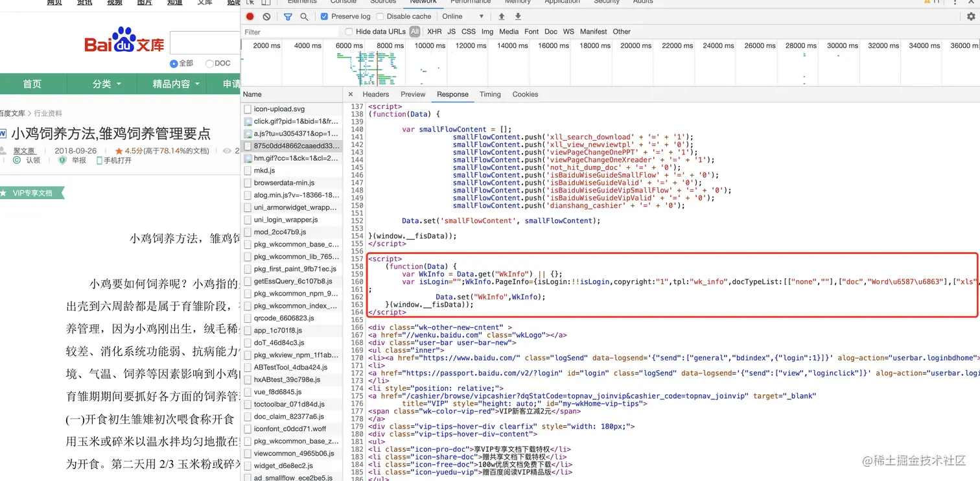Select request click.gif?pid=1&bid=1

[292, 121]
